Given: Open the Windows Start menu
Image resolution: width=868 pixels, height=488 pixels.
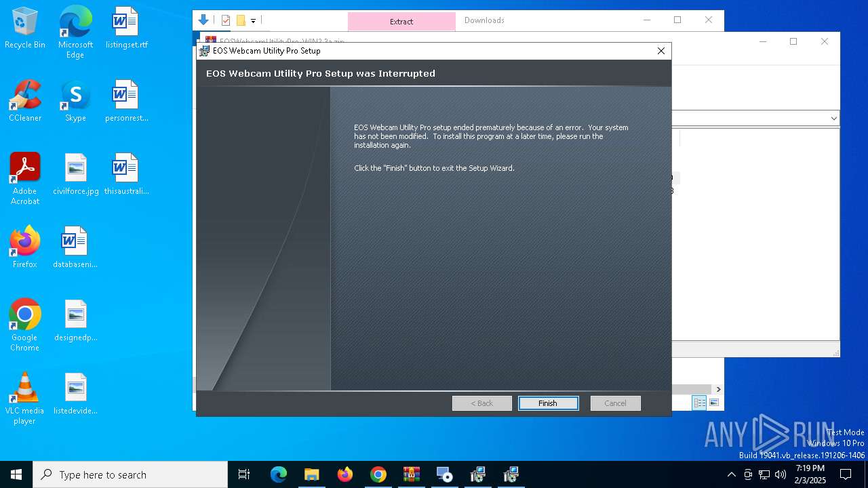Looking at the screenshot, I should pos(16,474).
